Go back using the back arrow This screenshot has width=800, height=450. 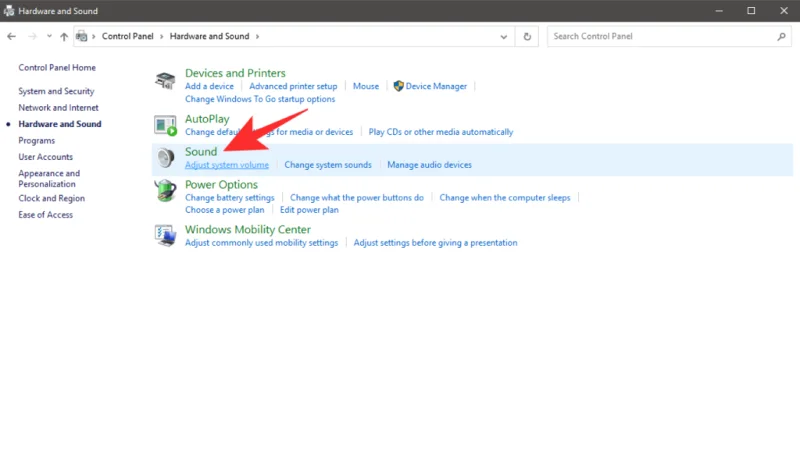point(12,36)
